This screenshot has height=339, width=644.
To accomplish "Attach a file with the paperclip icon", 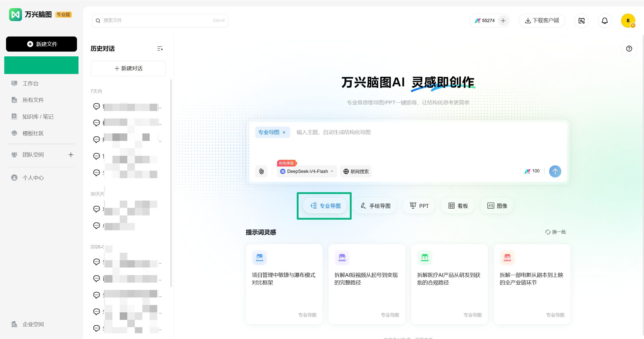I will pyautogui.click(x=261, y=171).
